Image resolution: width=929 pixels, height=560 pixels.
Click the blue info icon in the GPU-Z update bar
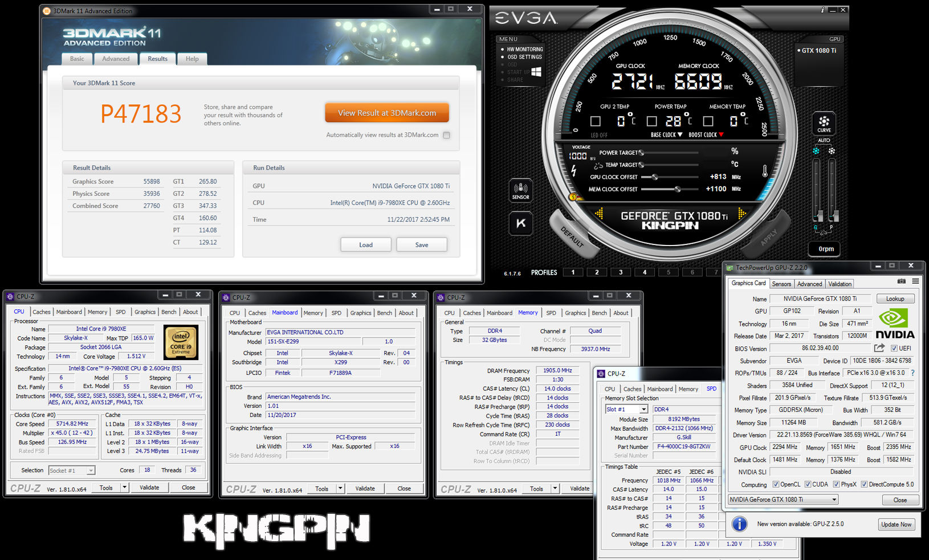pyautogui.click(x=739, y=524)
